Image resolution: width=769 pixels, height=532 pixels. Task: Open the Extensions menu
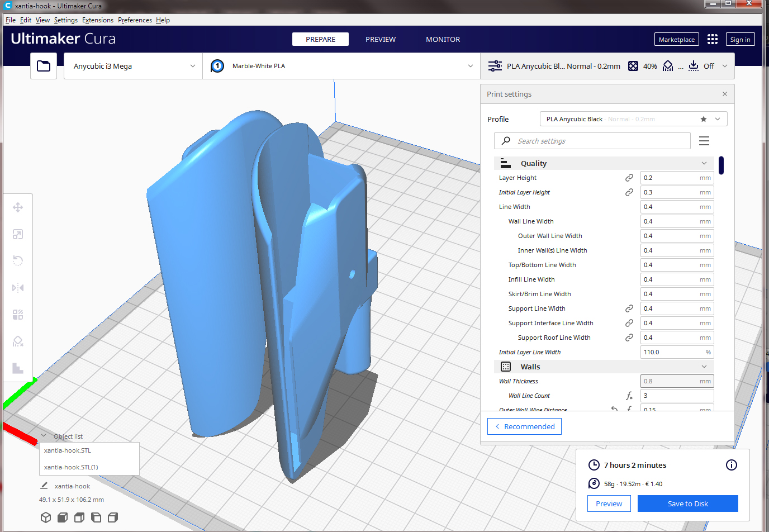click(x=98, y=20)
